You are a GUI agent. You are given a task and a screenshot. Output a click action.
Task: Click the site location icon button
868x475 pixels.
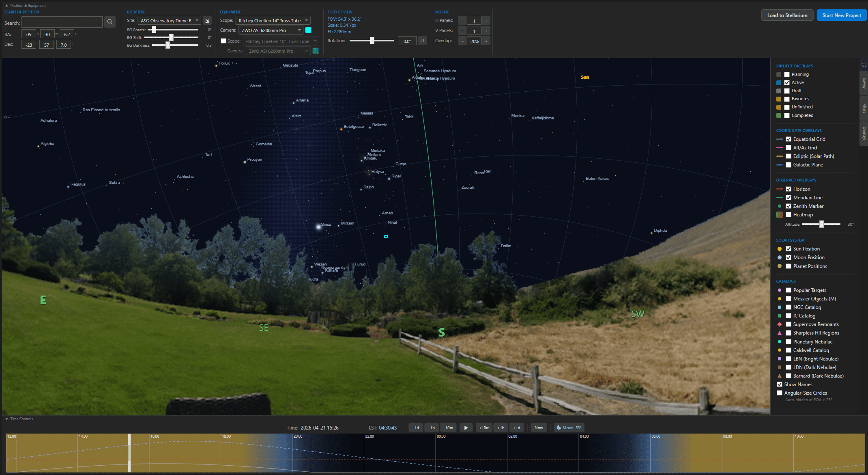pyautogui.click(x=207, y=20)
